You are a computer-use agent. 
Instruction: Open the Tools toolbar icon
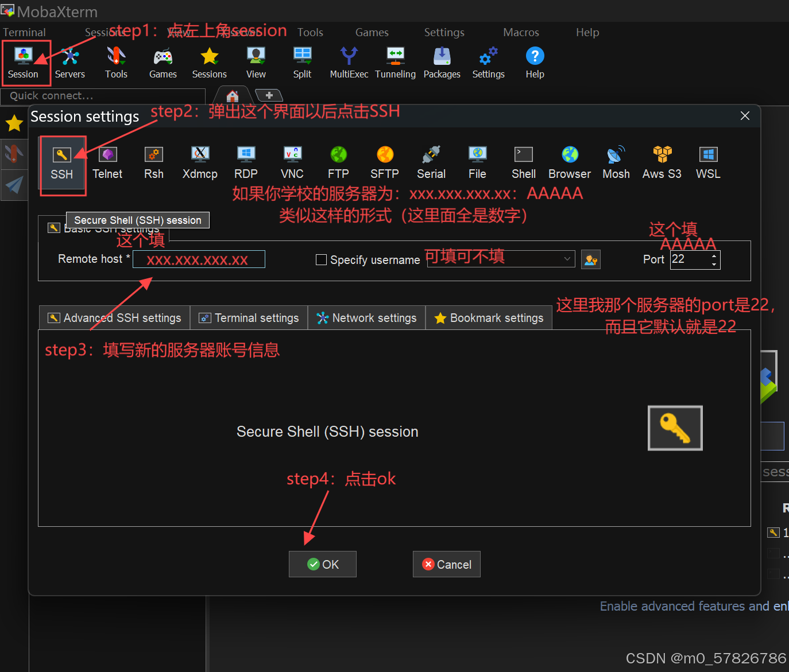(116, 63)
